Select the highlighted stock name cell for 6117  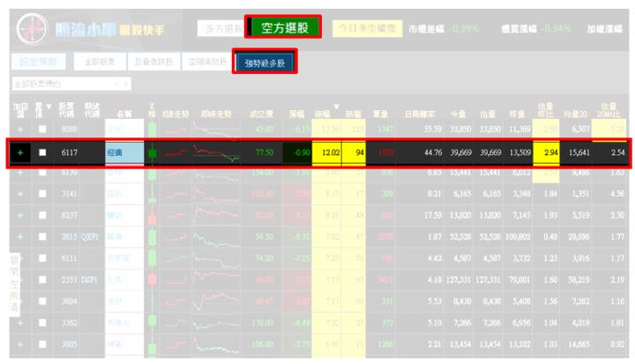124,152
